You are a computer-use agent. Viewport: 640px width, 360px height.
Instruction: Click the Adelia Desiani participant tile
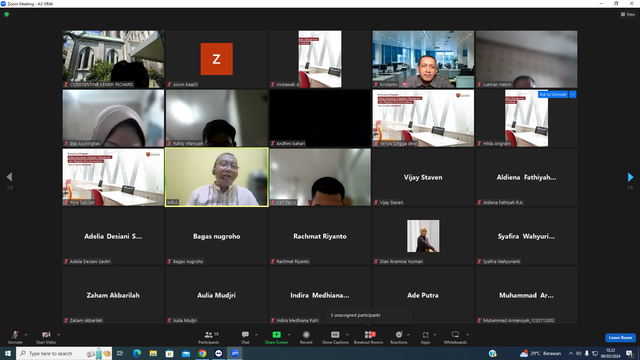(113, 236)
